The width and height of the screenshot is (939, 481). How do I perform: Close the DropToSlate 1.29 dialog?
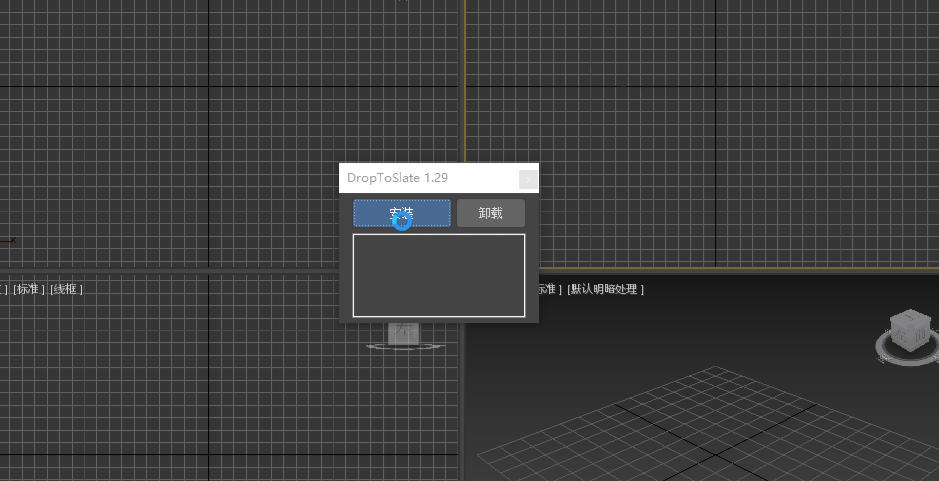coord(528,179)
